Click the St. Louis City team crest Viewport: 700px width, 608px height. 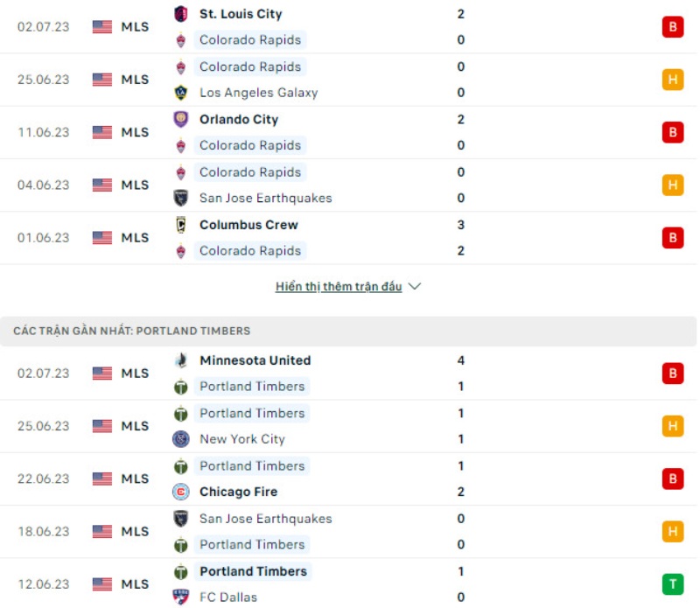(x=181, y=14)
